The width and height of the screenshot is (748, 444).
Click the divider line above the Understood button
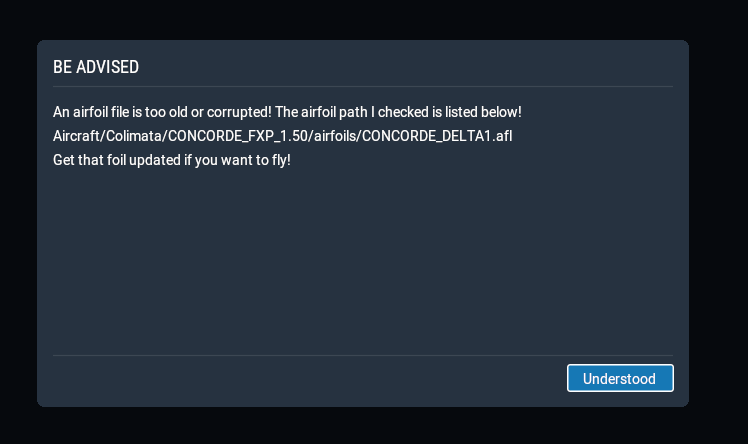coord(363,355)
